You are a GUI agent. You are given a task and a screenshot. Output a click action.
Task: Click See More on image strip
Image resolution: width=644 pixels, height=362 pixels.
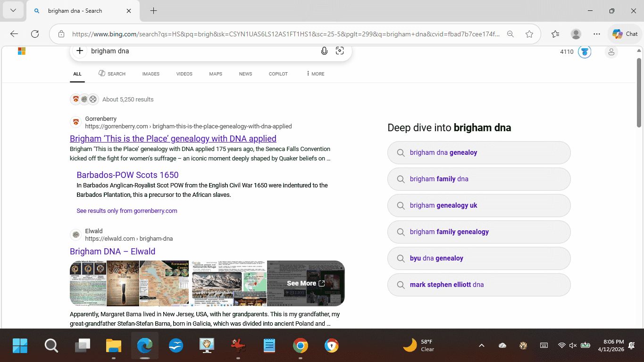(305, 283)
